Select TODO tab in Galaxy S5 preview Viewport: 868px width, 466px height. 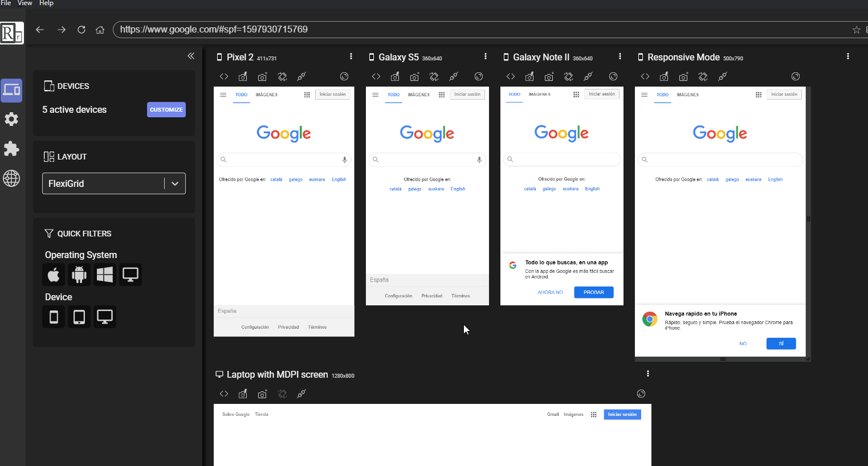click(394, 95)
